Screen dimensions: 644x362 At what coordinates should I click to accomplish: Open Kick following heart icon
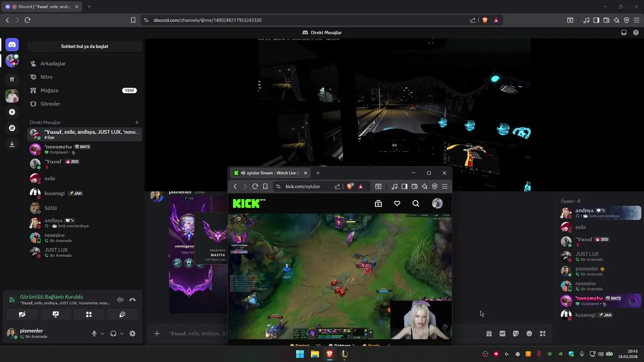397,204
